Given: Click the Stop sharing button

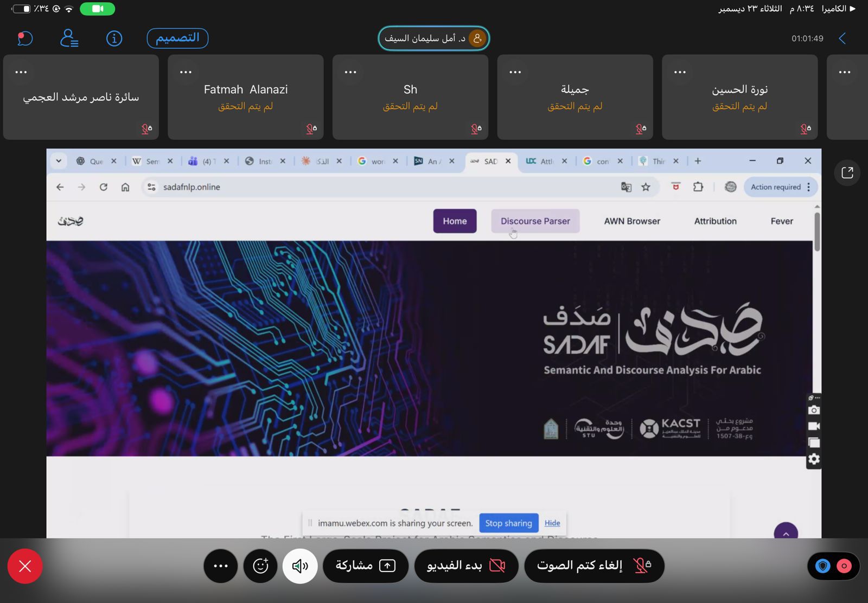Looking at the screenshot, I should coord(508,523).
